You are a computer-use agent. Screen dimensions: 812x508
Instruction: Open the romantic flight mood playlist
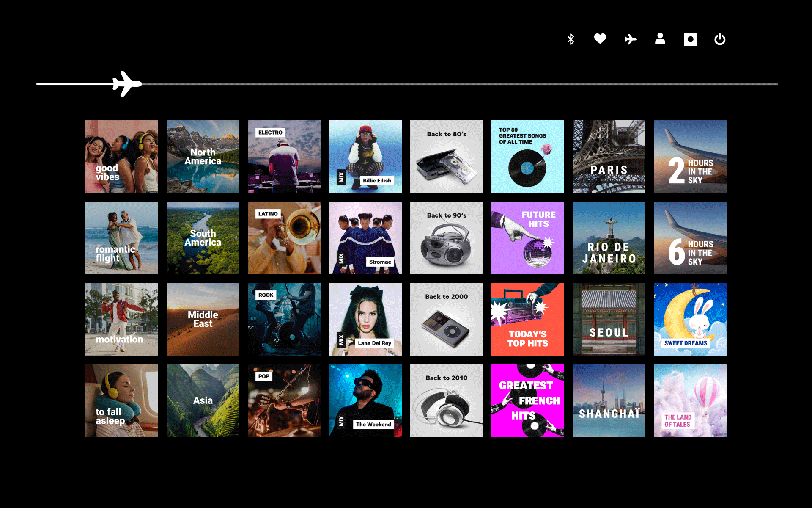(x=122, y=238)
